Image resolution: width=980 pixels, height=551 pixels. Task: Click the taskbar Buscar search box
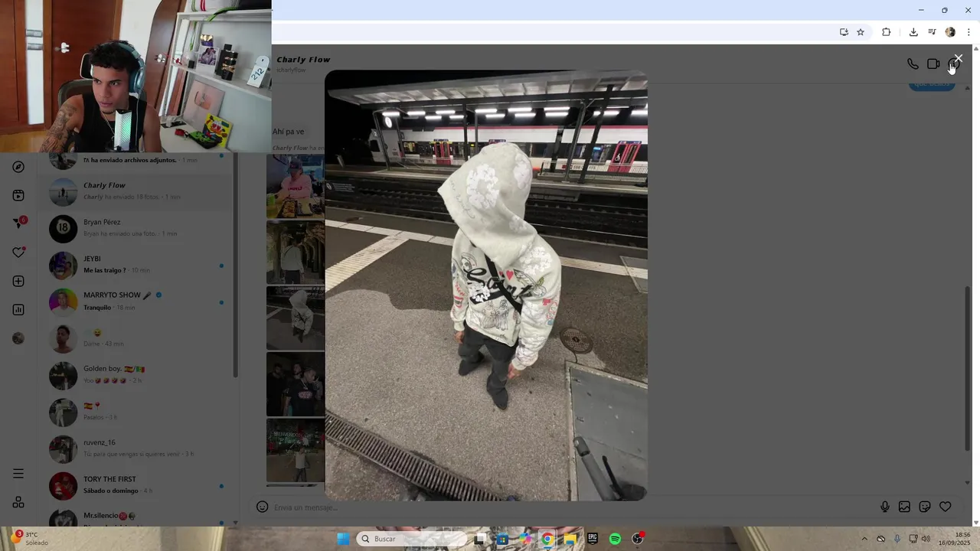click(411, 539)
